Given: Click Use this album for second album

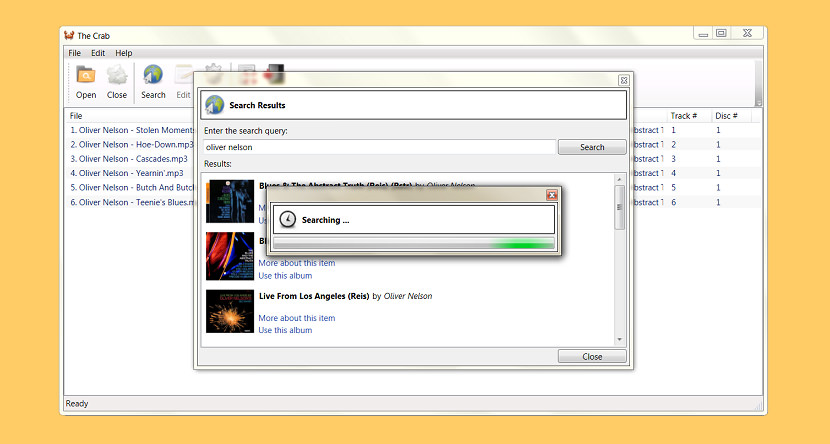Looking at the screenshot, I should point(285,276).
